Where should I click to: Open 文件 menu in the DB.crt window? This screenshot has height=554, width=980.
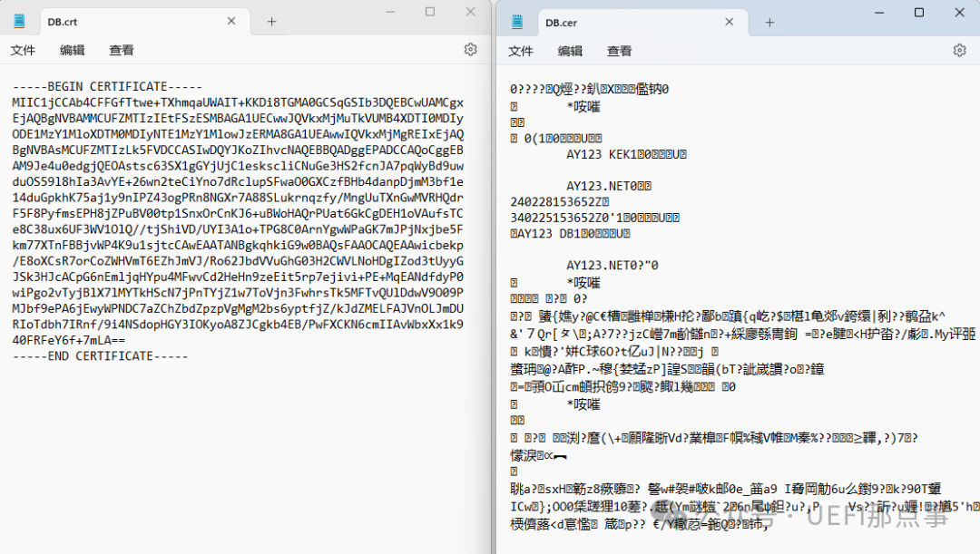click(x=23, y=51)
